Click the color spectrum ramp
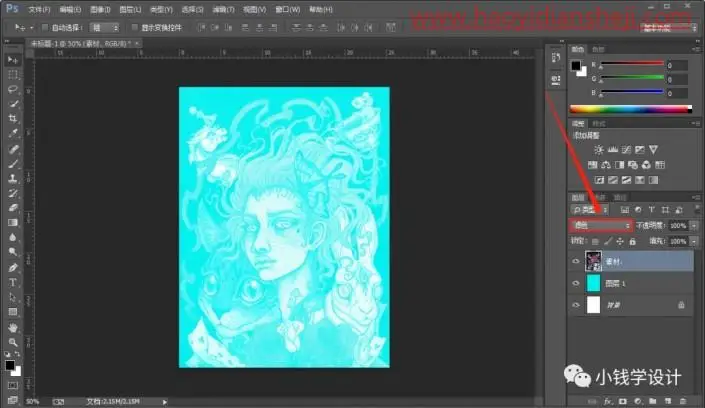The image size is (705, 408). pos(631,109)
